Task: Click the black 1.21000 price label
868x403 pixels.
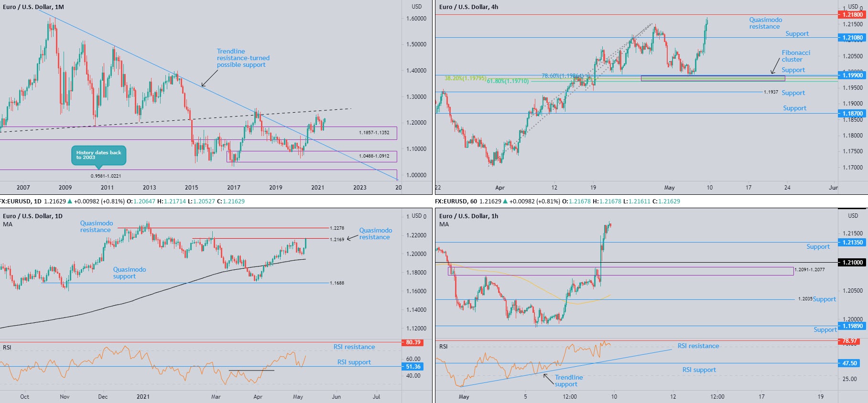Action: point(852,263)
